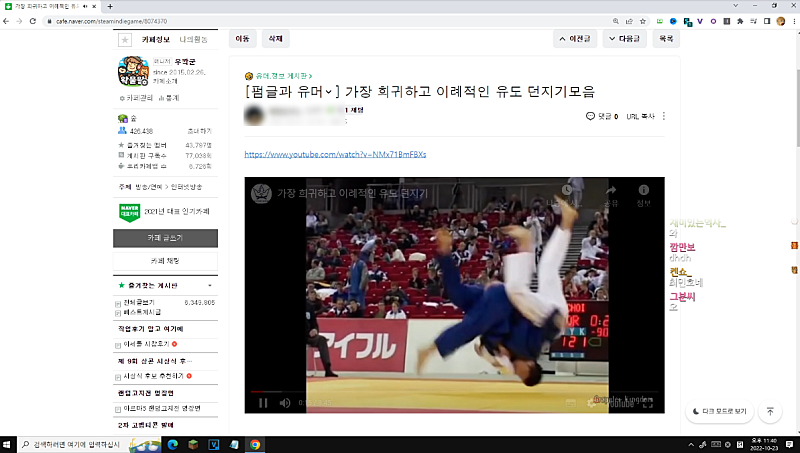Click the 카페 글쓰기 write button
The image size is (800, 453).
click(165, 238)
